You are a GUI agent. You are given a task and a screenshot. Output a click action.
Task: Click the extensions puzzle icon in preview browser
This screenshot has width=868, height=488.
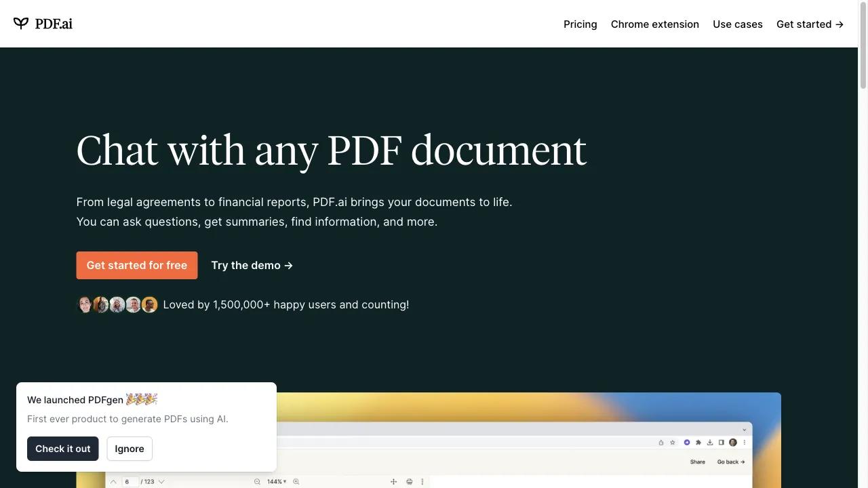click(698, 442)
